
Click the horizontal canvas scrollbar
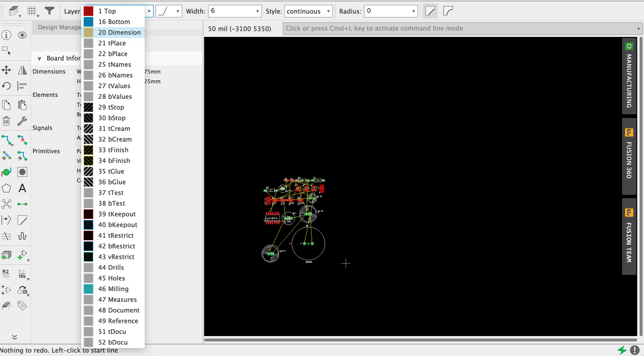[420, 340]
